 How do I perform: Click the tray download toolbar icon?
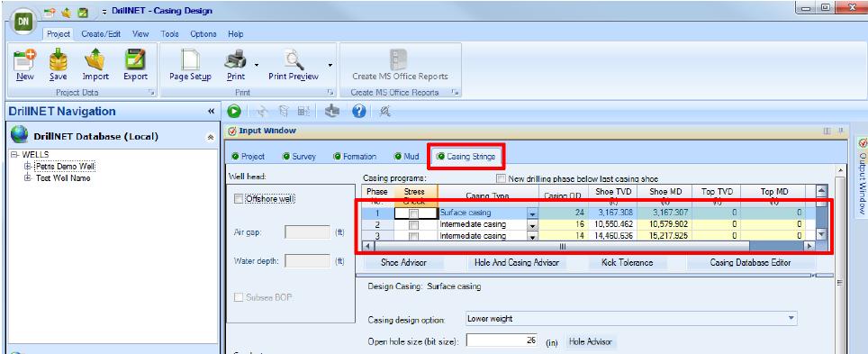(332, 112)
